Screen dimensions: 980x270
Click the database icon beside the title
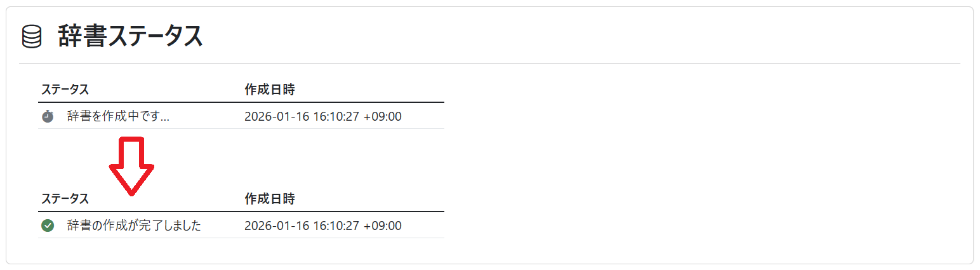point(31,37)
